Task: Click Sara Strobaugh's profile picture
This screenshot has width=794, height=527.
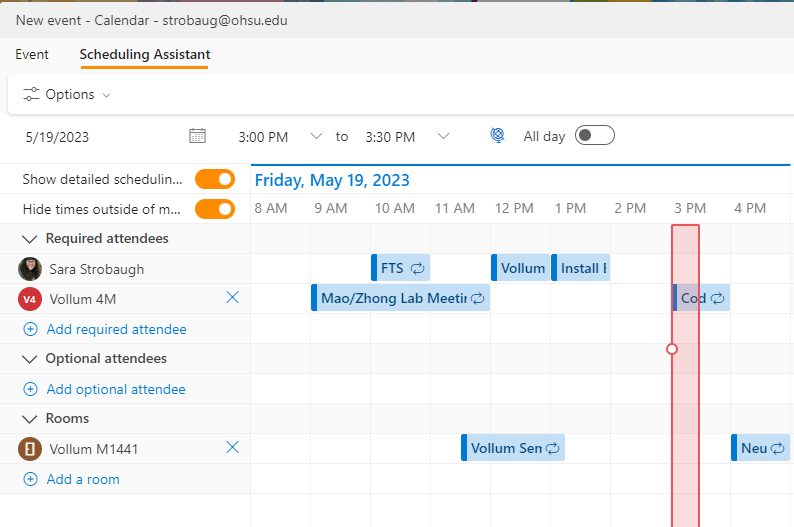Action: pyautogui.click(x=30, y=269)
